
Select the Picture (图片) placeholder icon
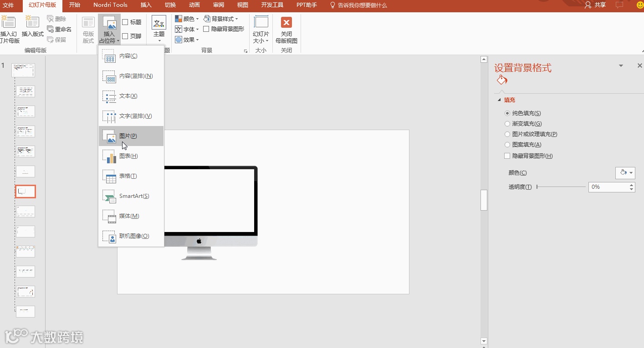point(109,136)
